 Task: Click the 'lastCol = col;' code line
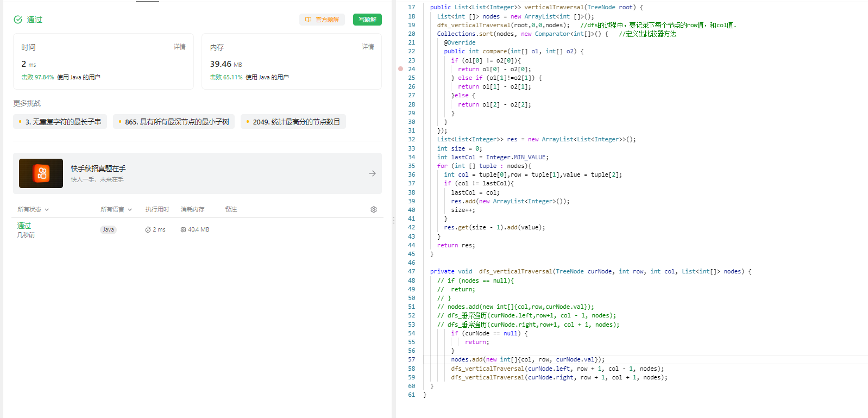tap(475, 192)
